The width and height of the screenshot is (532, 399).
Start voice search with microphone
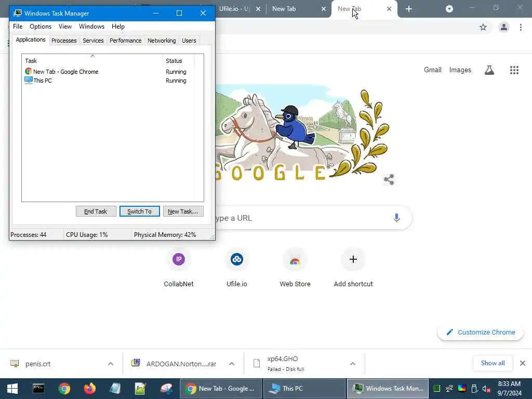396,218
